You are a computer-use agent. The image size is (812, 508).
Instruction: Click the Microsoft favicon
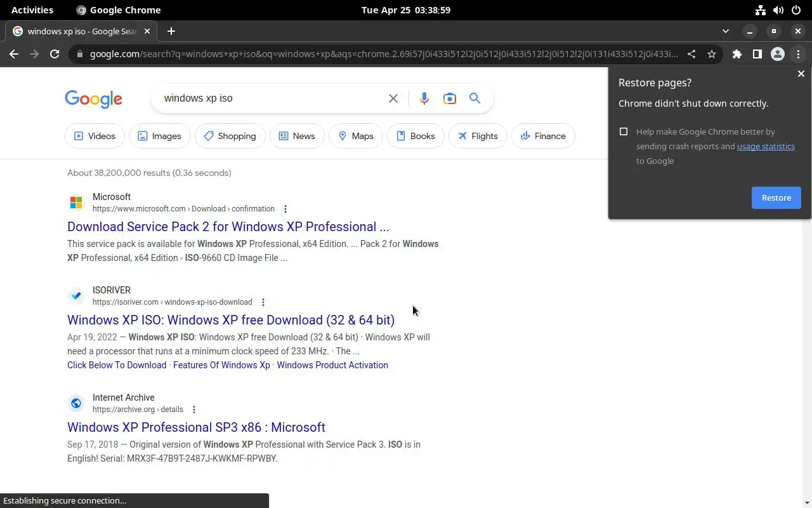coord(76,203)
